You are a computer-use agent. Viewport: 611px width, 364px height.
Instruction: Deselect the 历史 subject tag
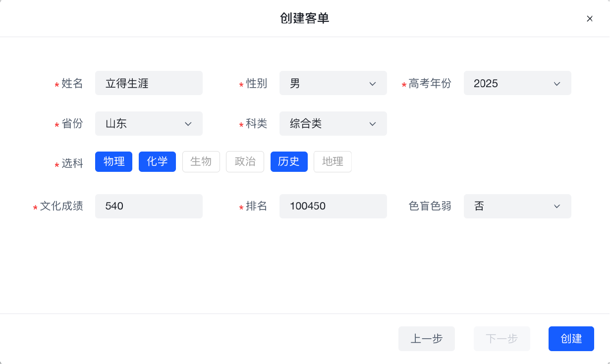click(x=289, y=161)
